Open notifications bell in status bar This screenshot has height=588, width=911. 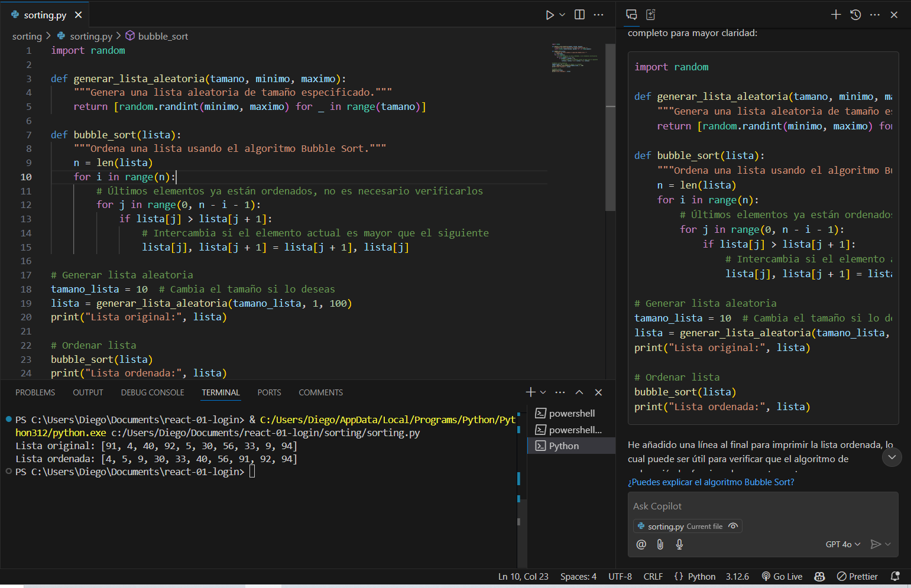tap(895, 576)
